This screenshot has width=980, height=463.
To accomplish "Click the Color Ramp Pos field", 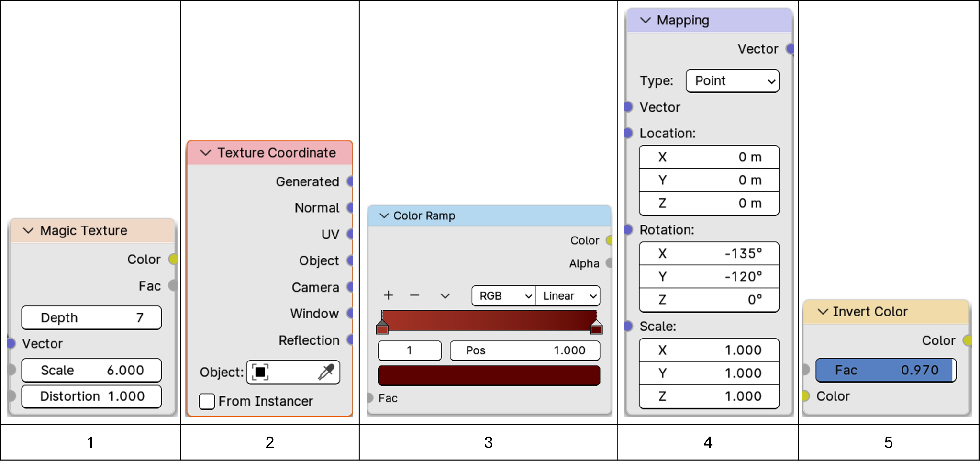I will pos(524,350).
